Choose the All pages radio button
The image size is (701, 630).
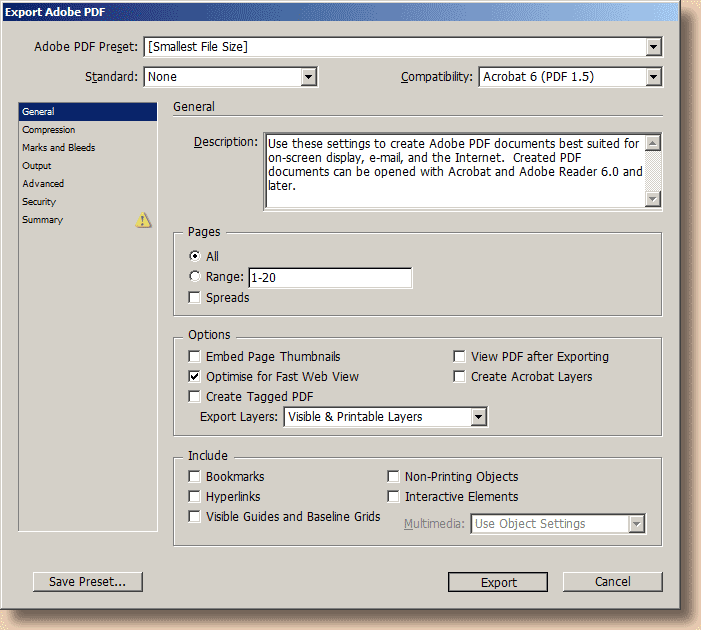point(195,257)
